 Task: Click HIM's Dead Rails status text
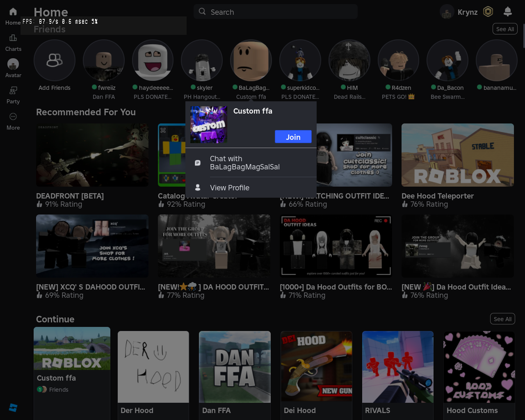click(x=349, y=97)
